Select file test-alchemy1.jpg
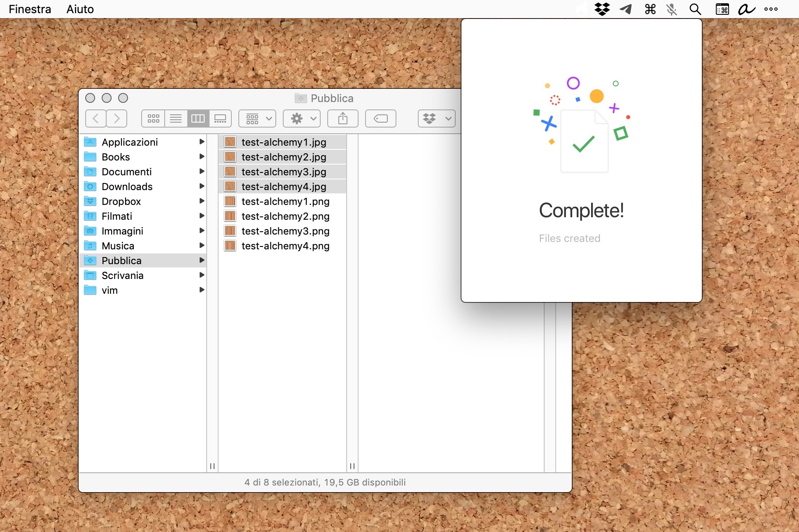799x532 pixels. point(284,142)
